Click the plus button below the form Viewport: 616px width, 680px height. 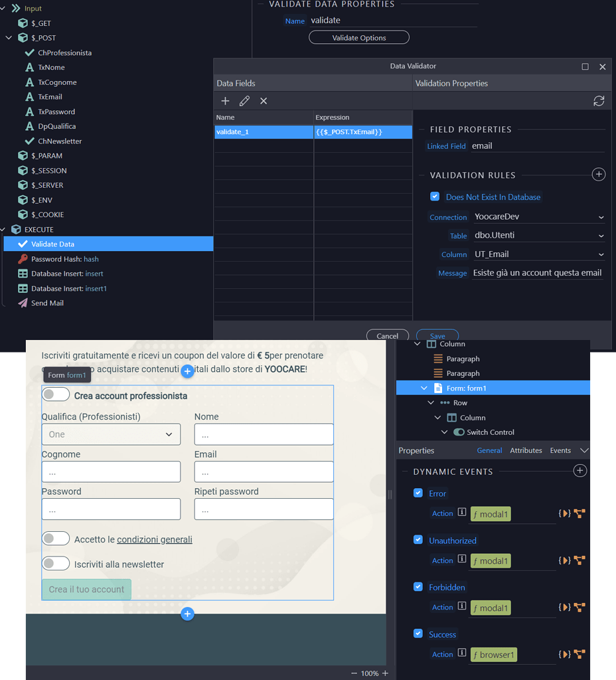[x=187, y=614]
